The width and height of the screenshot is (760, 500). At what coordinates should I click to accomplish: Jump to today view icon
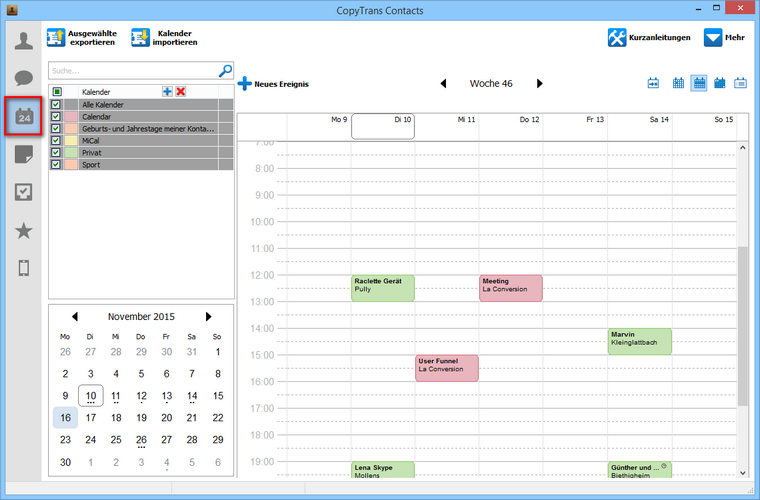coord(653,83)
